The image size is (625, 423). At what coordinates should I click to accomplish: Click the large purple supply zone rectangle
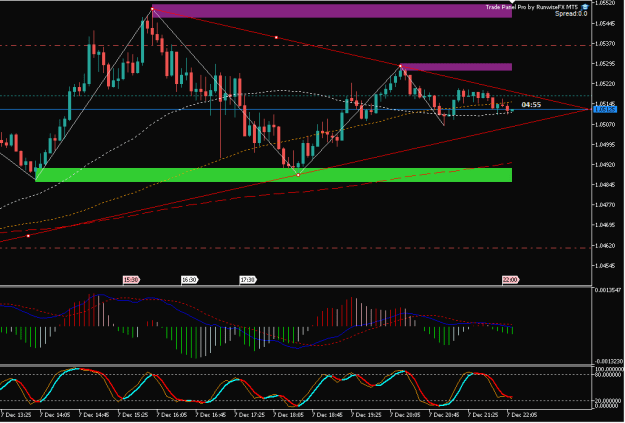coord(332,11)
